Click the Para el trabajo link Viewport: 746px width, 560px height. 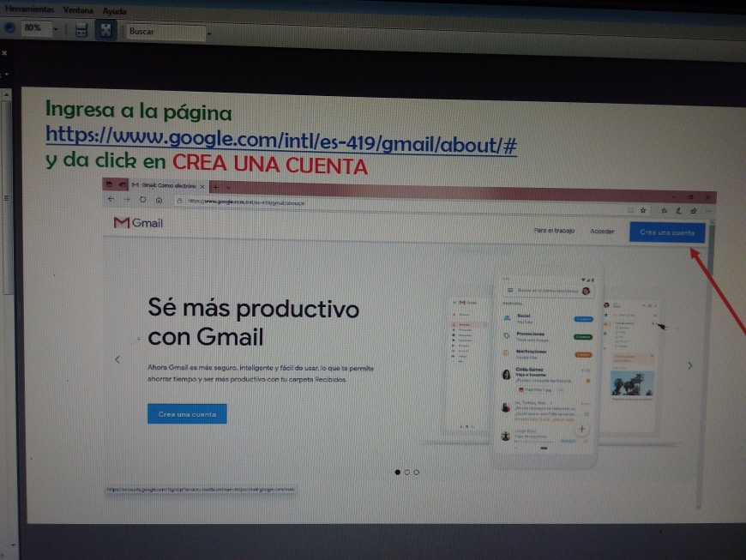554,231
